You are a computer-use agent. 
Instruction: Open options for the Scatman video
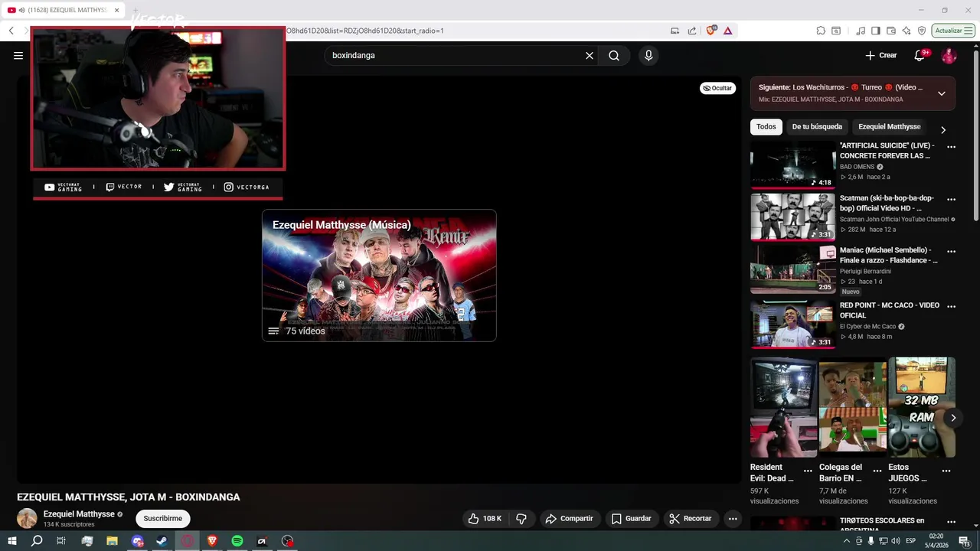(951, 199)
